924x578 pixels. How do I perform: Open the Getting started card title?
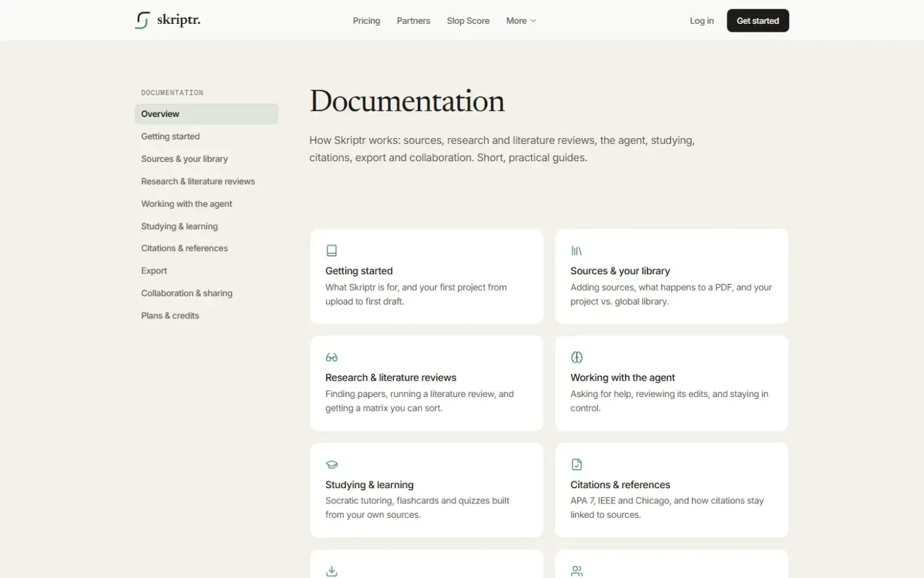pos(359,271)
